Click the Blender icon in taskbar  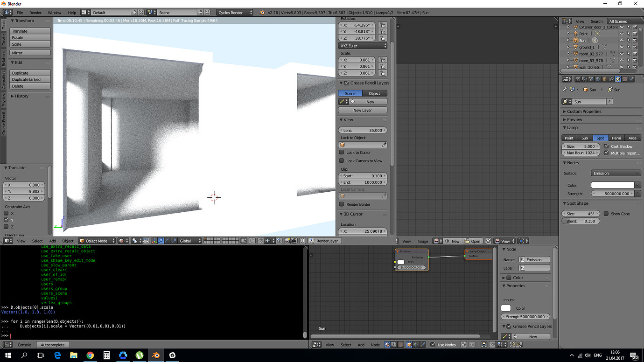156,355
